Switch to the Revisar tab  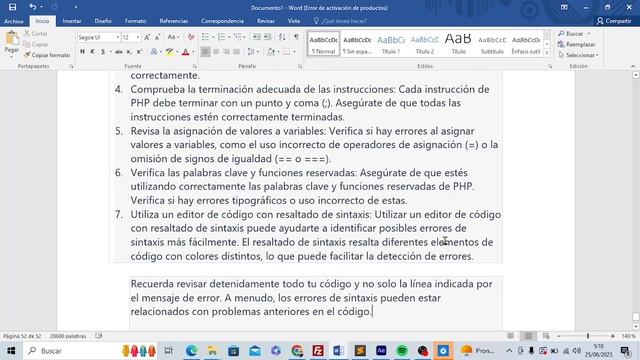[x=266, y=21]
